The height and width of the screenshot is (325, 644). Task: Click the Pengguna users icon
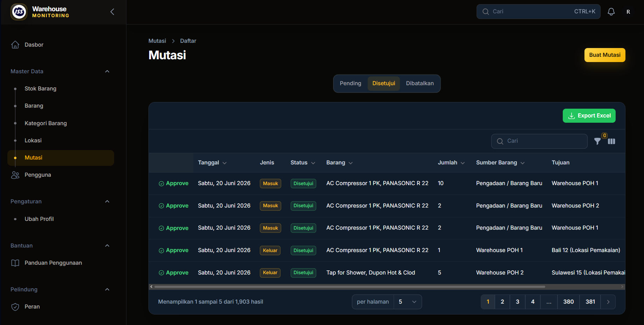(15, 175)
